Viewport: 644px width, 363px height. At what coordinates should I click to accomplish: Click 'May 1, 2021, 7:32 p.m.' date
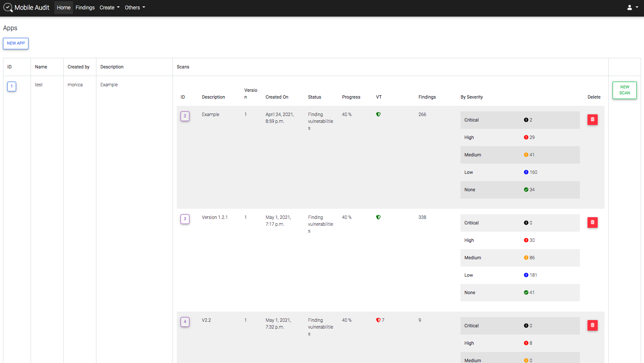point(278,323)
